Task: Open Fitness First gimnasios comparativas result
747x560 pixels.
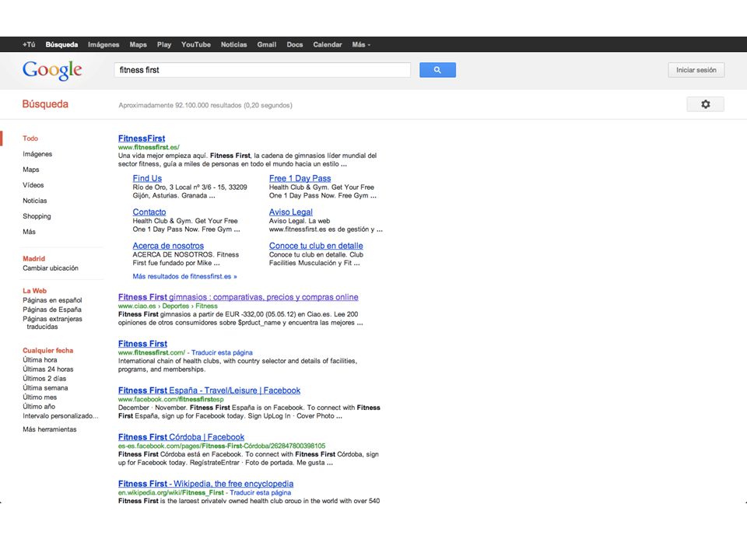Action: click(238, 297)
